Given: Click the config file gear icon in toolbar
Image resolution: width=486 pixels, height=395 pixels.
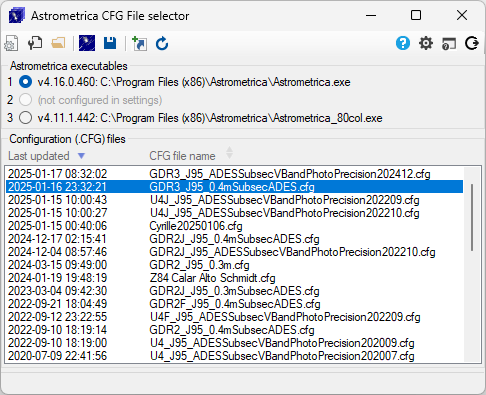Looking at the screenshot, I should tap(11, 43).
